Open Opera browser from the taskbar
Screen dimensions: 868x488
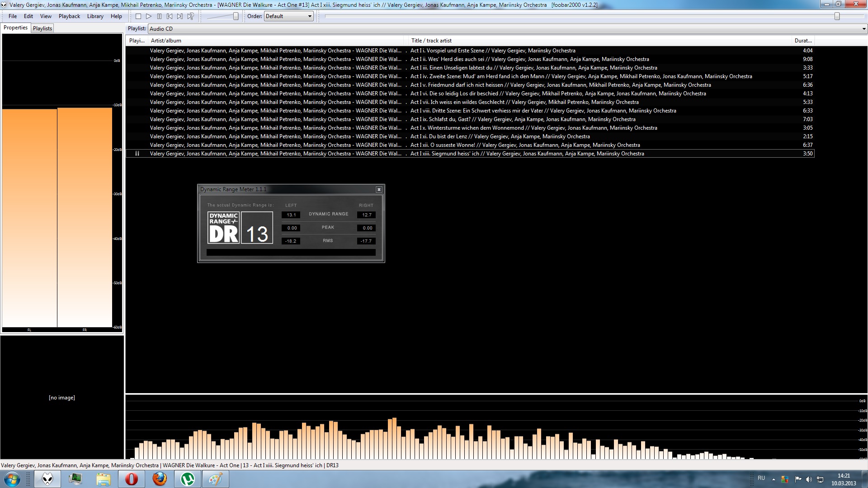132,479
